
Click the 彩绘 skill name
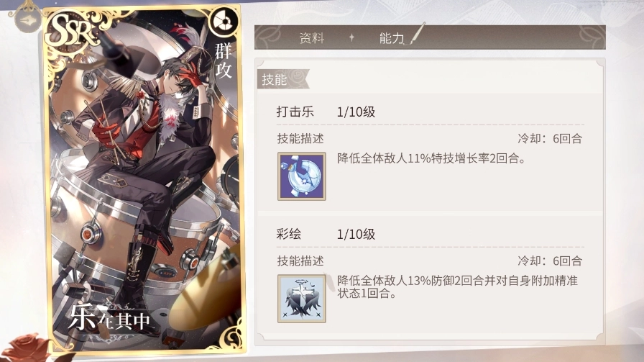[289, 234]
